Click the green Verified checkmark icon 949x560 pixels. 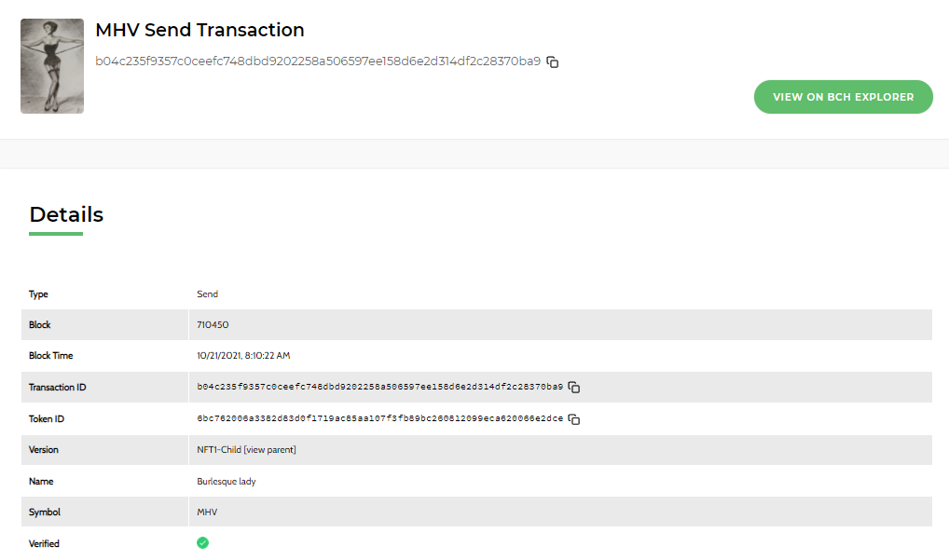coord(202,543)
